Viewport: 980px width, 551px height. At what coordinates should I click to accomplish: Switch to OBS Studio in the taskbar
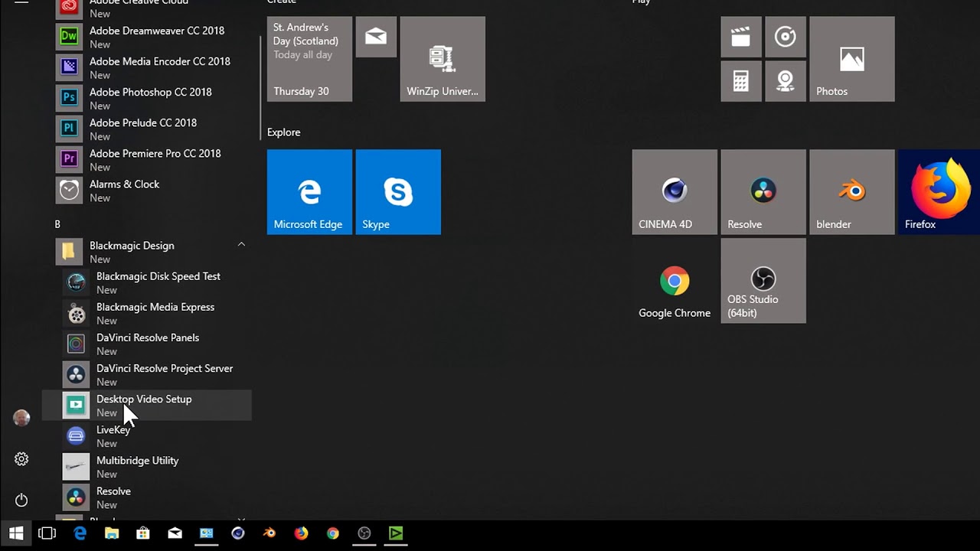[364, 533]
